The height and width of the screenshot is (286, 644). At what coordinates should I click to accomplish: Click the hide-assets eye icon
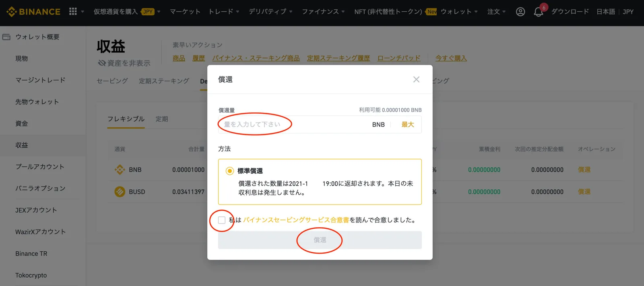coord(102,63)
